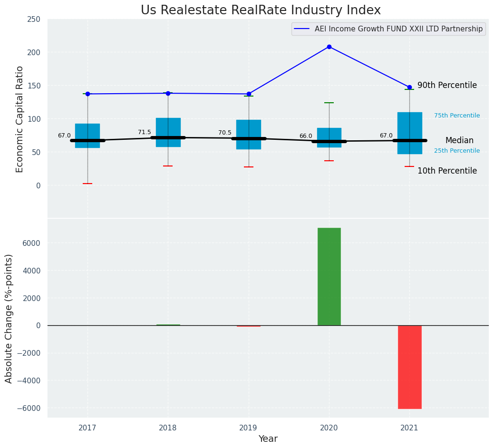Select the blue 2017 line marker
This screenshot has width=494, height=448.
coord(87,94)
